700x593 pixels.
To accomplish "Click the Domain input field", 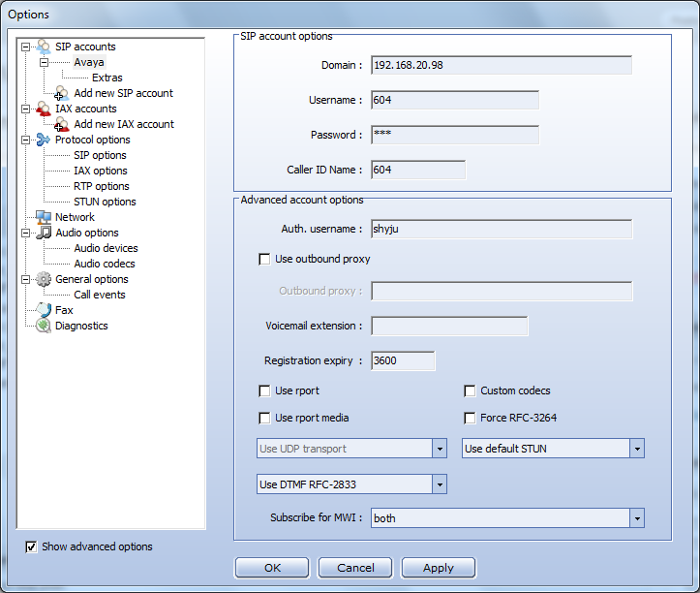I will tap(502, 65).
